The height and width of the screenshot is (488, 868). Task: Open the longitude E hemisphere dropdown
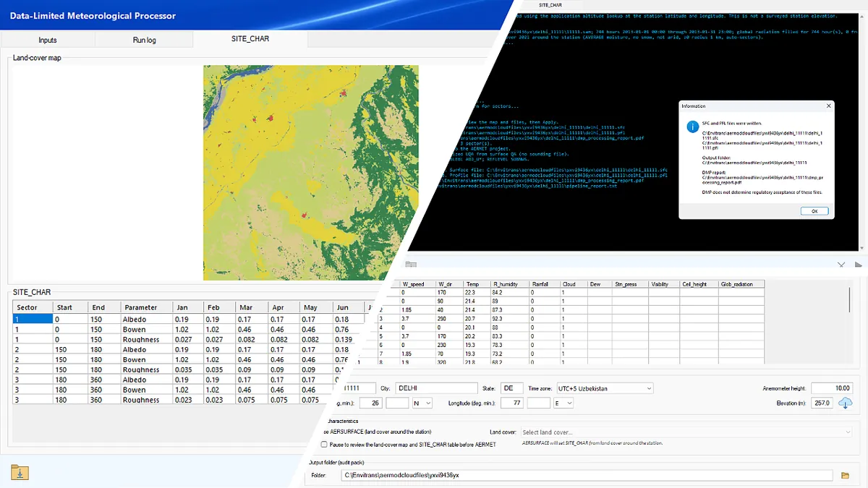point(563,403)
